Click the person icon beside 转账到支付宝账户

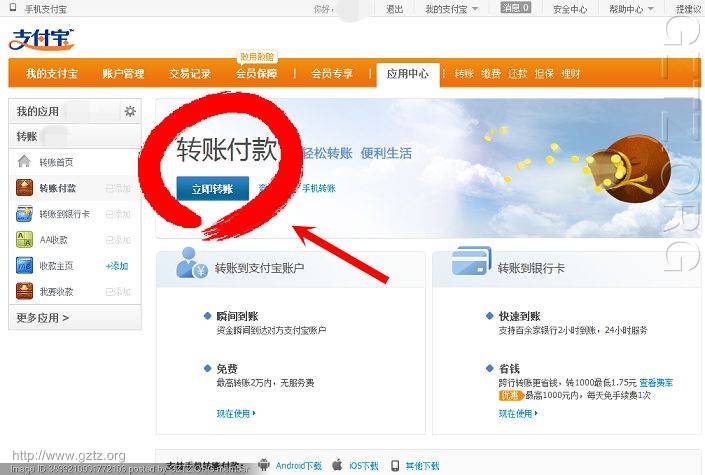[191, 263]
